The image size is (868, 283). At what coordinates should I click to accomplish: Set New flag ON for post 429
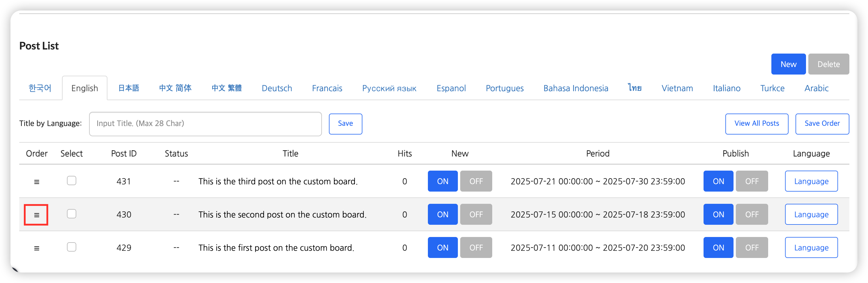[x=442, y=247]
